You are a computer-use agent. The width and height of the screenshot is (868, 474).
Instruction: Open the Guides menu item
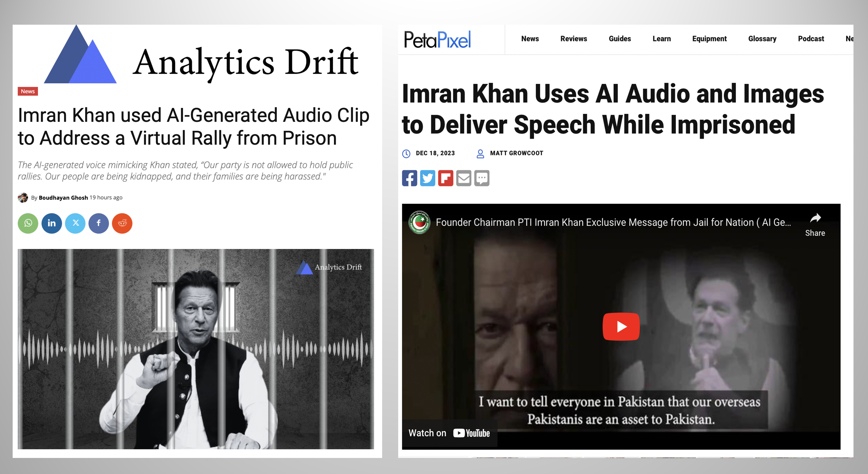620,39
